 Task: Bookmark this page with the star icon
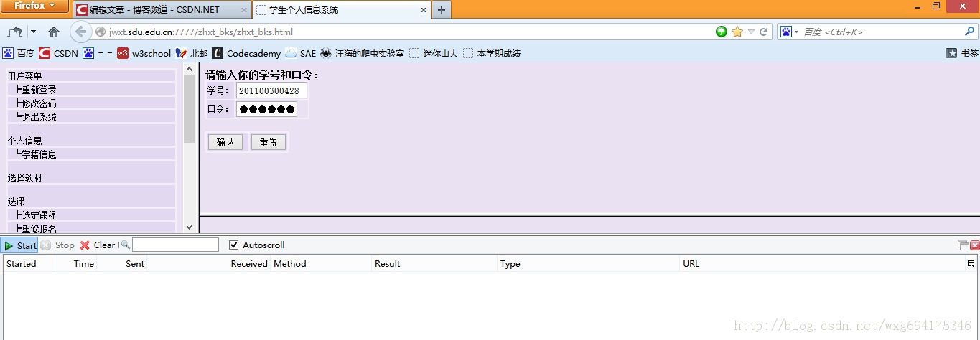click(737, 32)
